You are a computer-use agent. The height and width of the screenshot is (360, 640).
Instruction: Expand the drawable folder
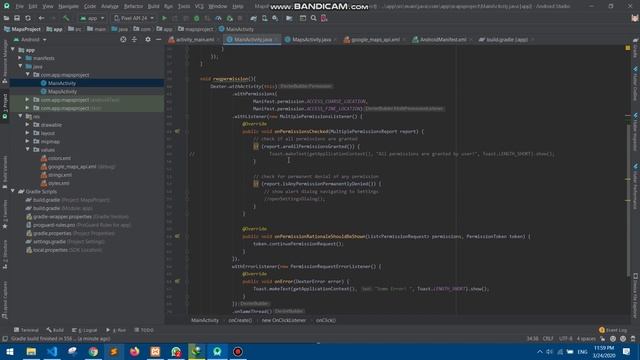[27, 124]
